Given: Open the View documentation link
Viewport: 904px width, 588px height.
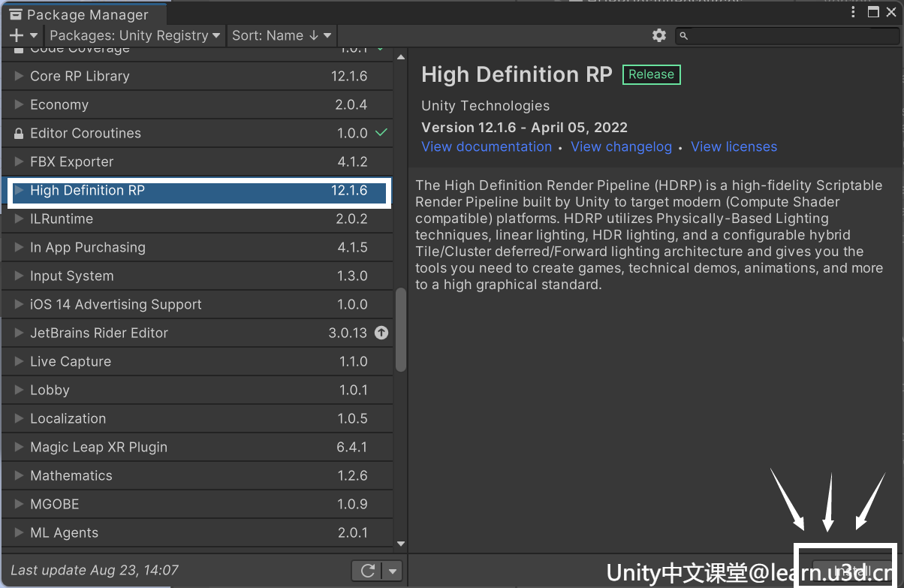Looking at the screenshot, I should (487, 146).
